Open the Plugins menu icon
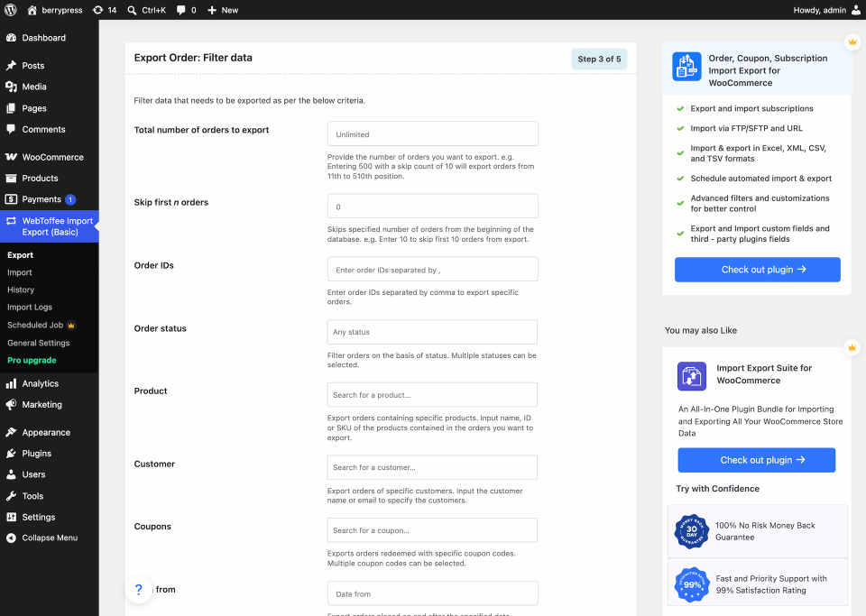The height and width of the screenshot is (616, 866). 11,453
